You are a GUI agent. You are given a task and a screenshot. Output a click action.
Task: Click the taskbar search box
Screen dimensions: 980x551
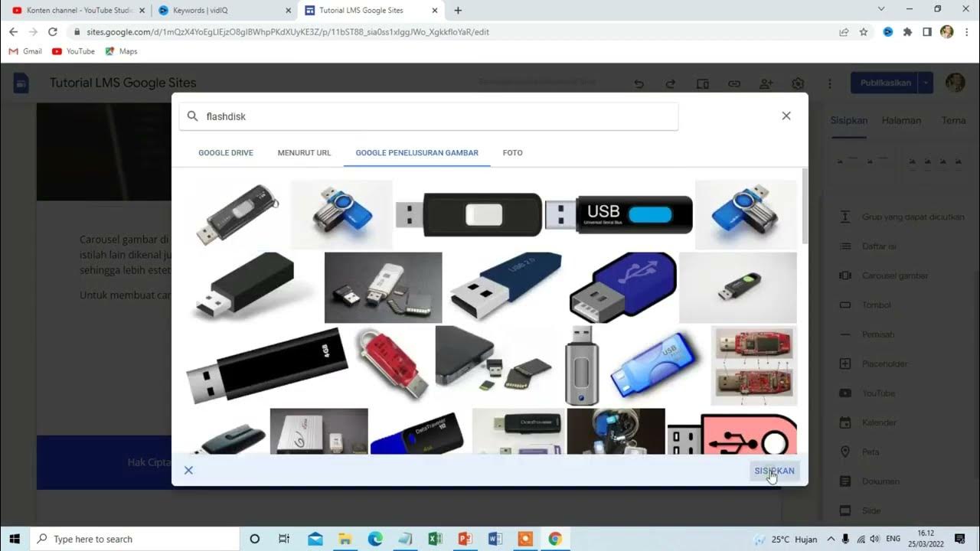point(136,539)
